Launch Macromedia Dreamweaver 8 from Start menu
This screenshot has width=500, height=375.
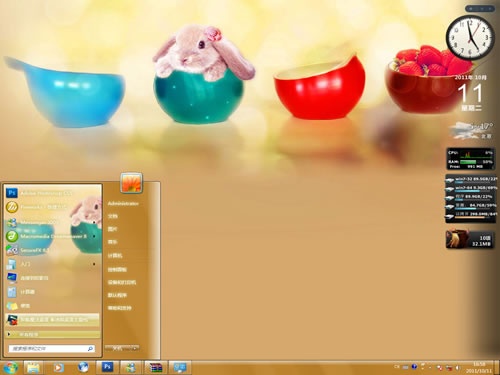[53, 236]
